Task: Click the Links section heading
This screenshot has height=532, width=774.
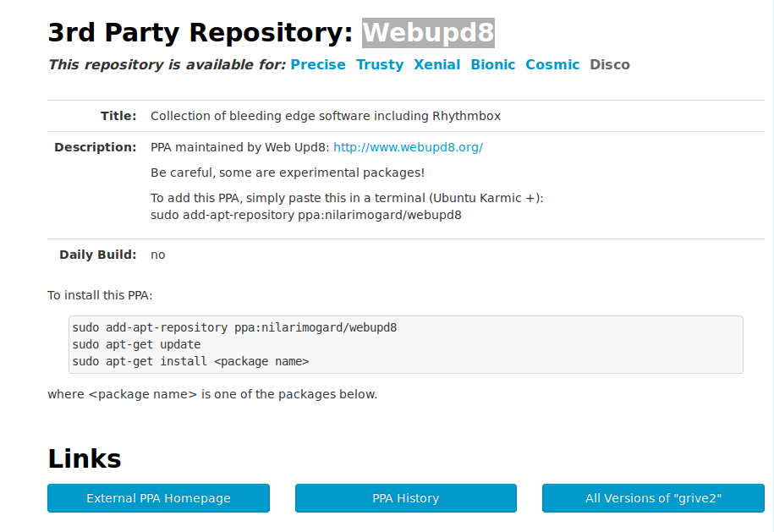Action: (85, 458)
